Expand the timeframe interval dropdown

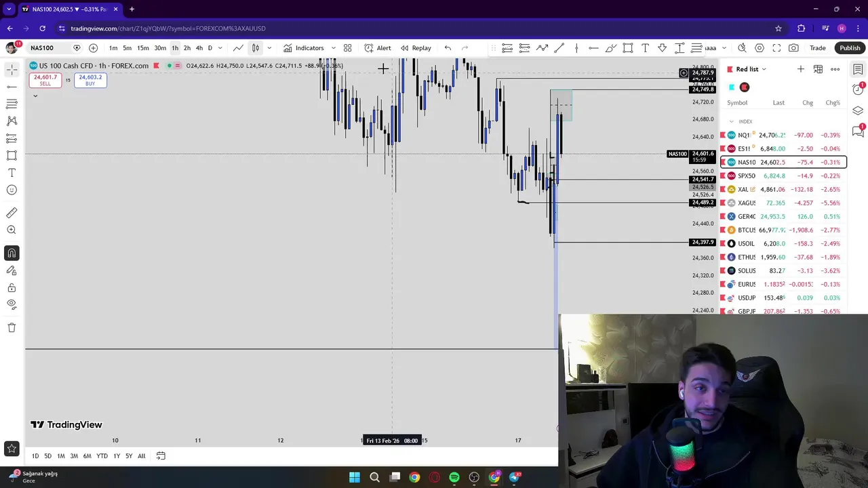click(220, 48)
